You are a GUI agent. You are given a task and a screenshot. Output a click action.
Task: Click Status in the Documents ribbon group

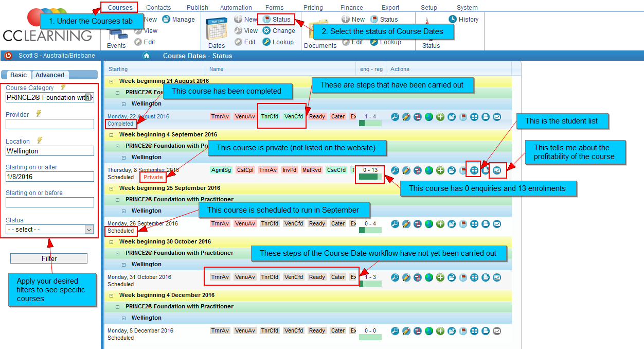point(384,20)
